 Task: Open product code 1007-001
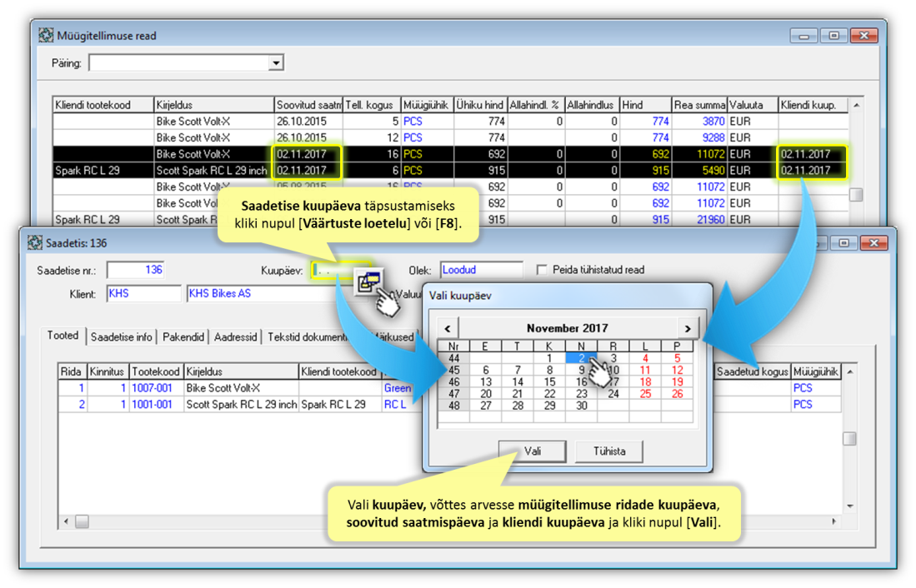tap(152, 388)
